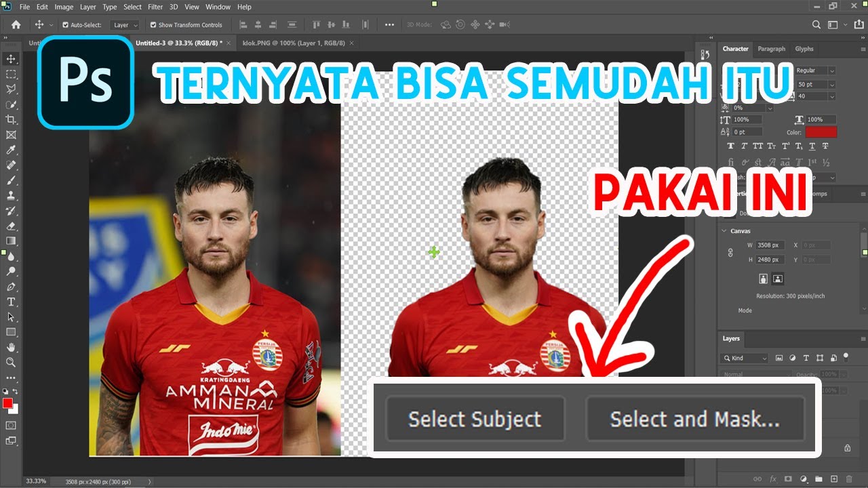Select the Frame tool
Screen dimensions: 868x488
11,135
